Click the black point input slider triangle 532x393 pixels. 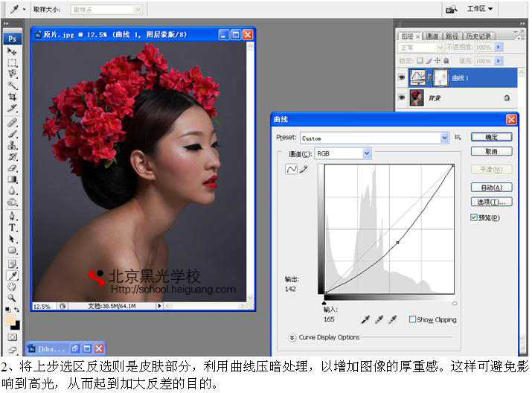(324, 303)
